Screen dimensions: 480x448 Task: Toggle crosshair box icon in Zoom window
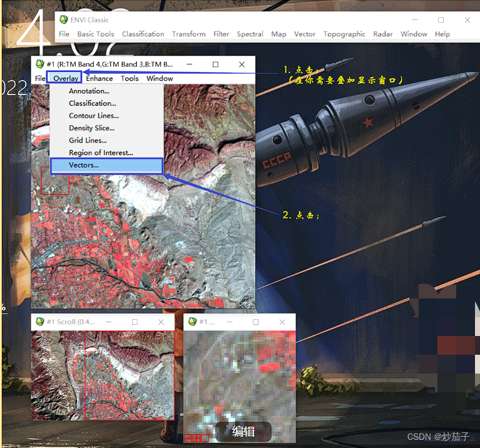point(205,438)
